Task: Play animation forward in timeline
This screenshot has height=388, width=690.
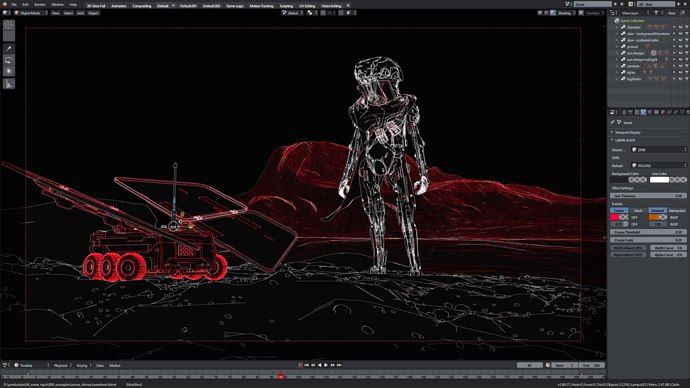Action: click(326, 365)
